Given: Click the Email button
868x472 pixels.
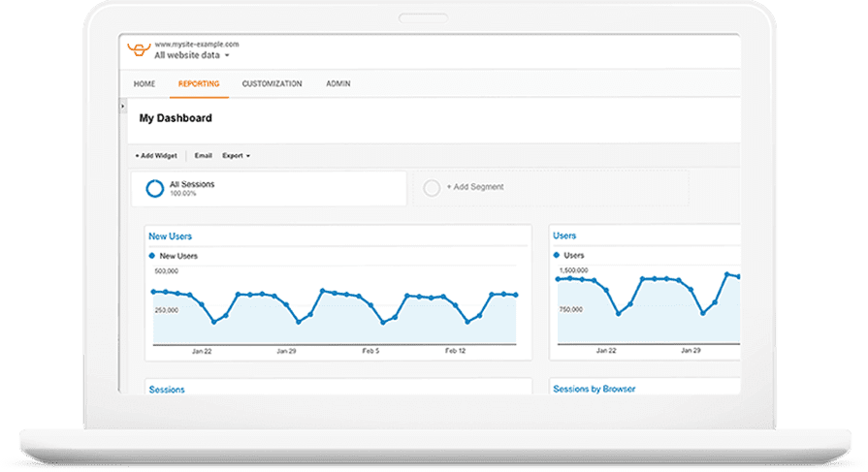Looking at the screenshot, I should tap(203, 155).
